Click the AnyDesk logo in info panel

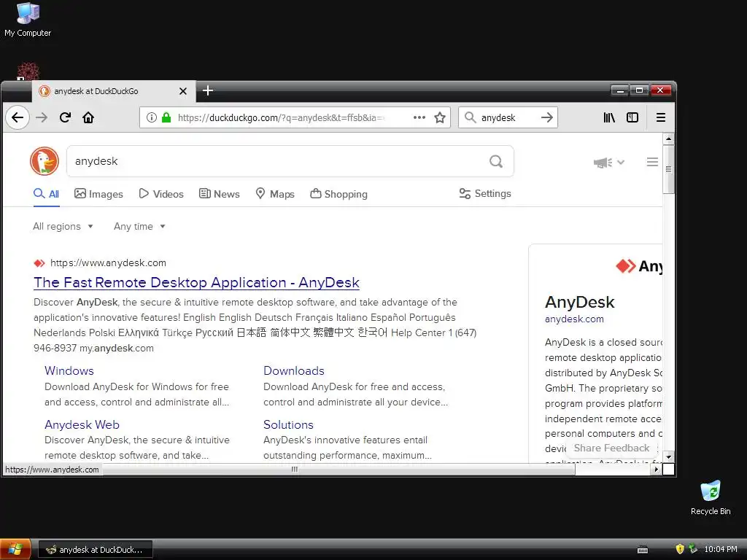click(638, 265)
